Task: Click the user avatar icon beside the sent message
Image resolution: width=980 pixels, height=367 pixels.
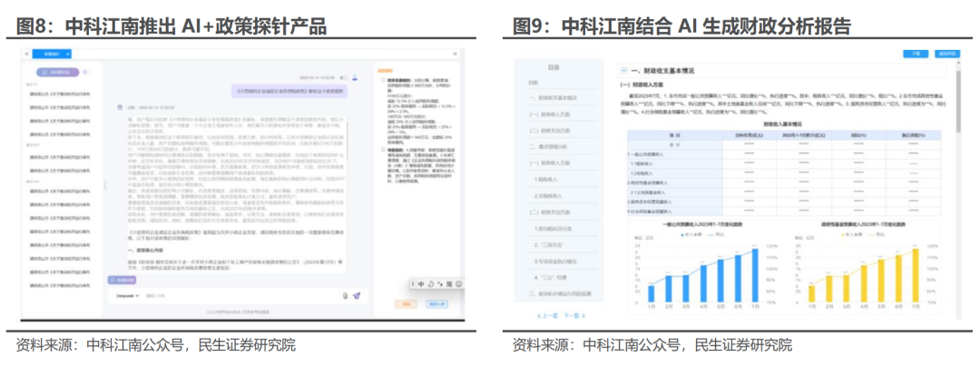Action: pyautogui.click(x=355, y=77)
